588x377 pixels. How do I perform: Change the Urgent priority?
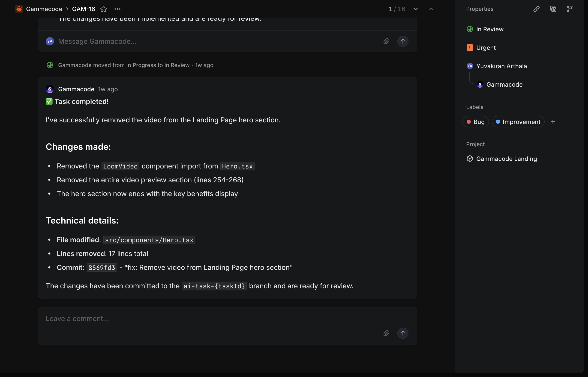(486, 48)
